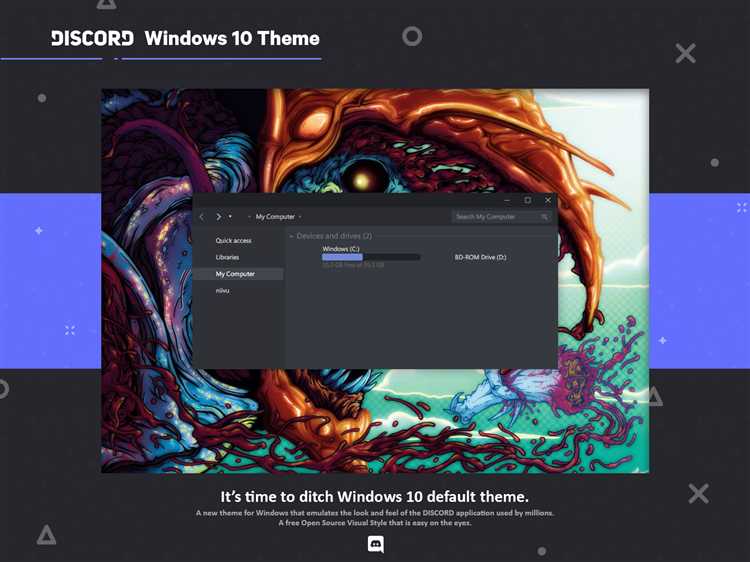Screen dimensions: 750x562
Task: Minimize the Explorer window
Action: (507, 200)
